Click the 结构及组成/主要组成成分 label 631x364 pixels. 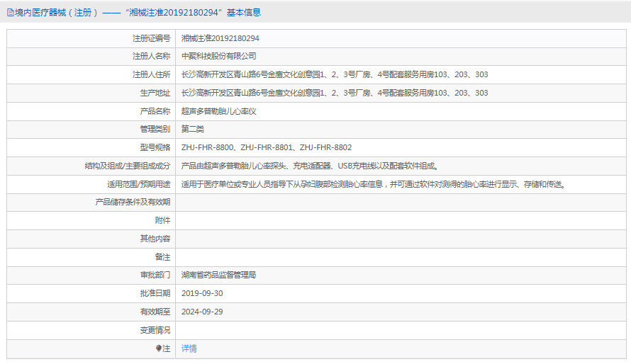(127, 166)
